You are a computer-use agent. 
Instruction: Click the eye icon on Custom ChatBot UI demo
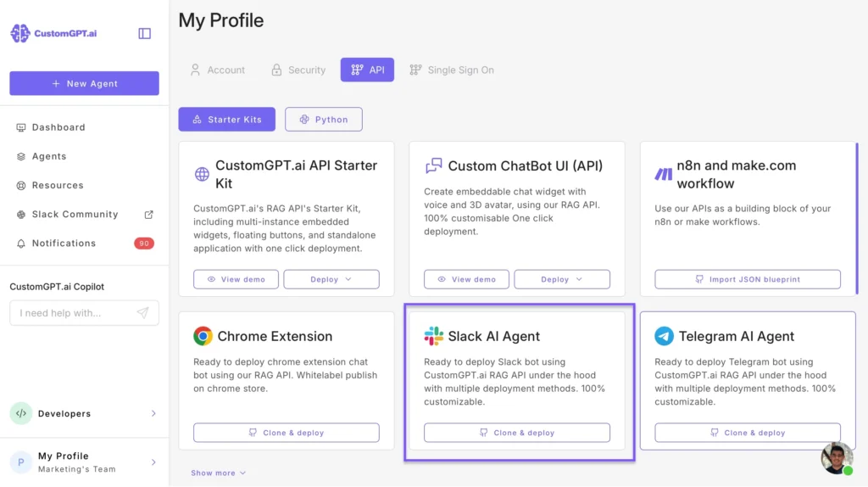pos(441,279)
